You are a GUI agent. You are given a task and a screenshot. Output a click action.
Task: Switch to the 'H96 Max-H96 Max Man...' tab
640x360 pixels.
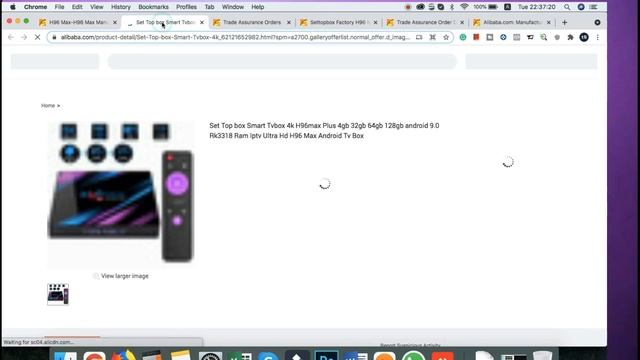pyautogui.click(x=78, y=22)
